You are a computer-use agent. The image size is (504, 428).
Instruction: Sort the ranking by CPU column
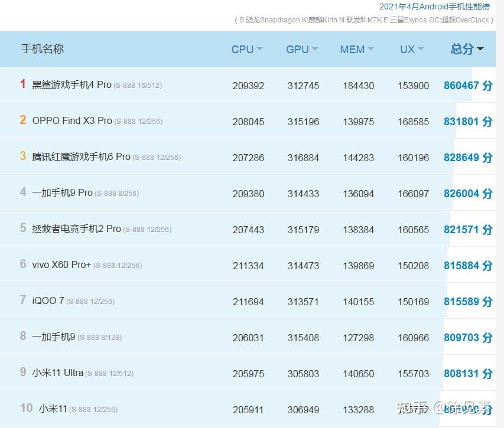tap(247, 50)
